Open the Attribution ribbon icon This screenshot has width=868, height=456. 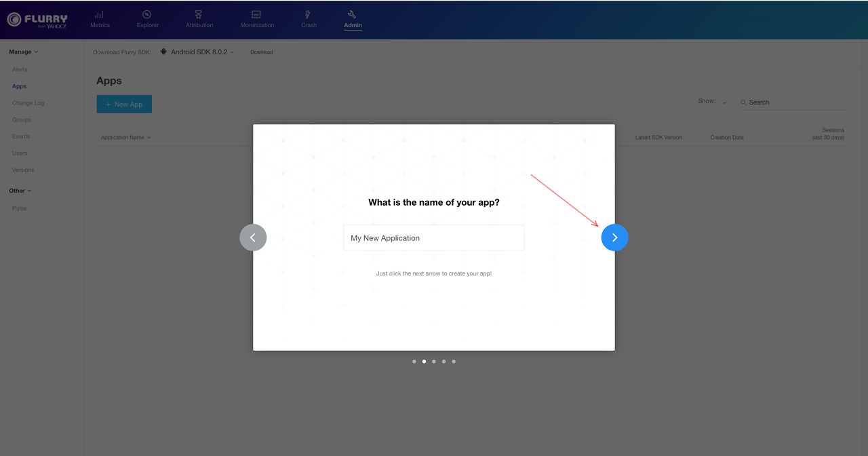(x=199, y=15)
